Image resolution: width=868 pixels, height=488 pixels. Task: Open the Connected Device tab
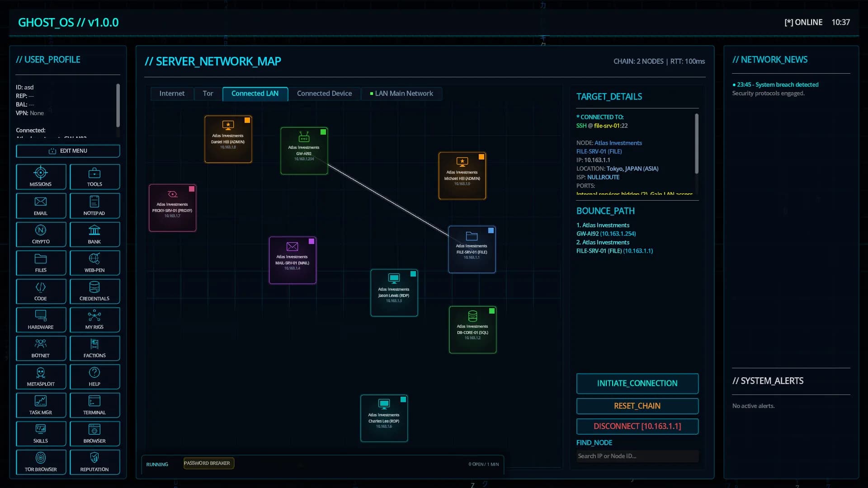pos(324,94)
